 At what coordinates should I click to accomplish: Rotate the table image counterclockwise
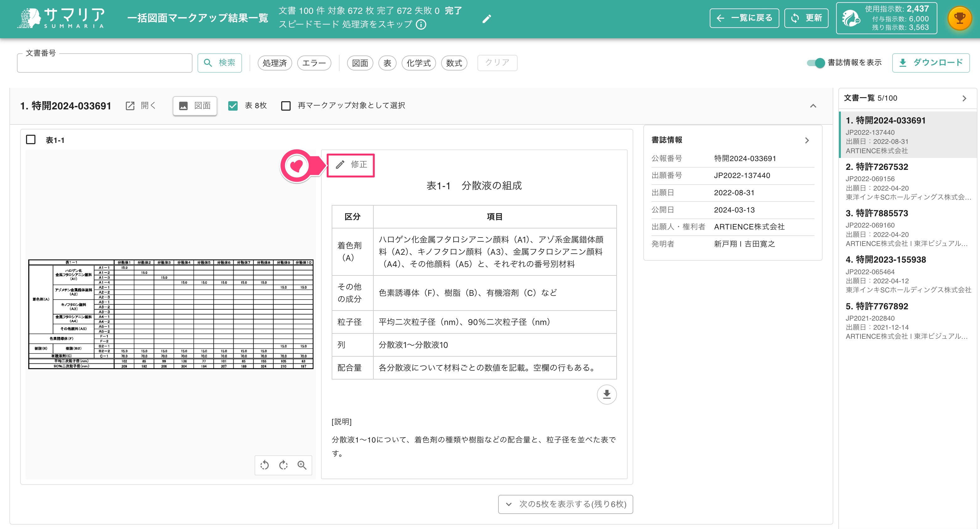point(264,465)
